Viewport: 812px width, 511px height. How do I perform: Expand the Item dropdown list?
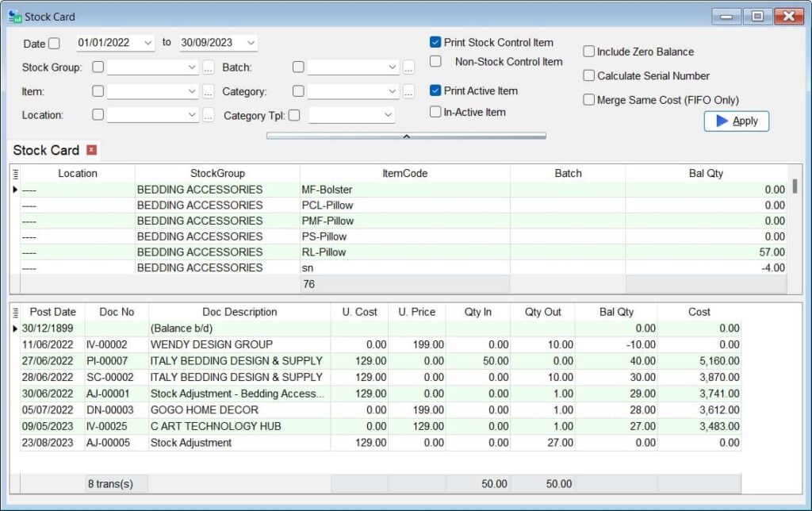(x=192, y=90)
